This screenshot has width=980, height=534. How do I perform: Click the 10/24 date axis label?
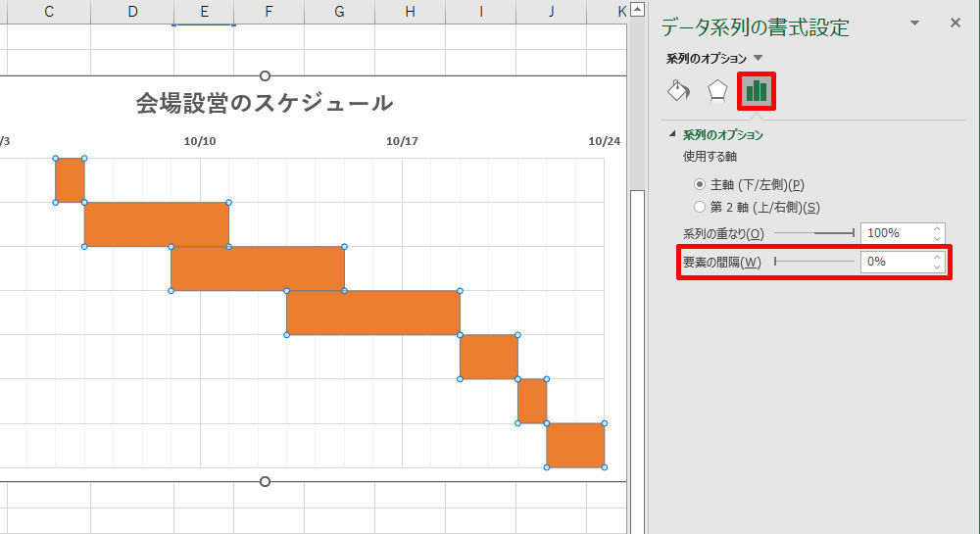coord(605,141)
